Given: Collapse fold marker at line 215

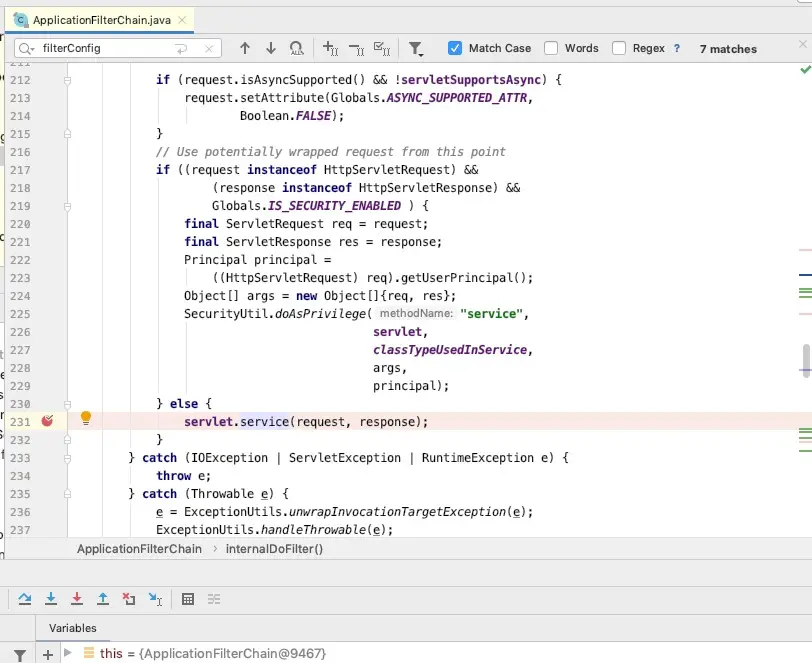Looking at the screenshot, I should click(x=67, y=134).
